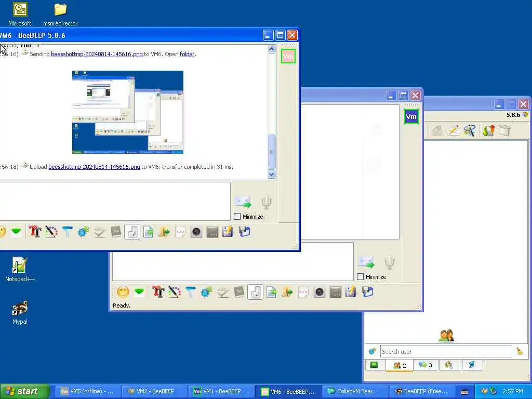Open the Windows start menu
Image resolution: width=532 pixels, height=399 pixels.
click(x=24, y=391)
